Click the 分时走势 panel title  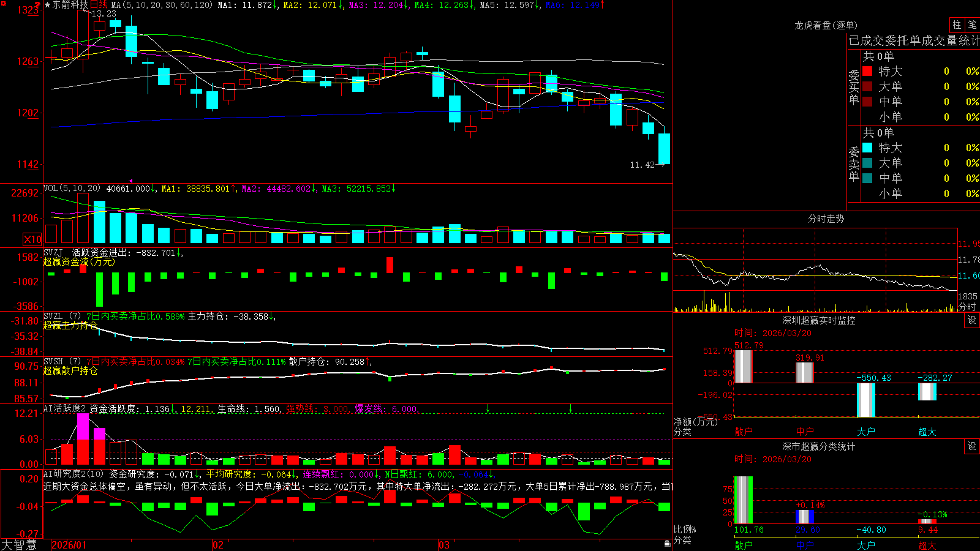pos(826,219)
